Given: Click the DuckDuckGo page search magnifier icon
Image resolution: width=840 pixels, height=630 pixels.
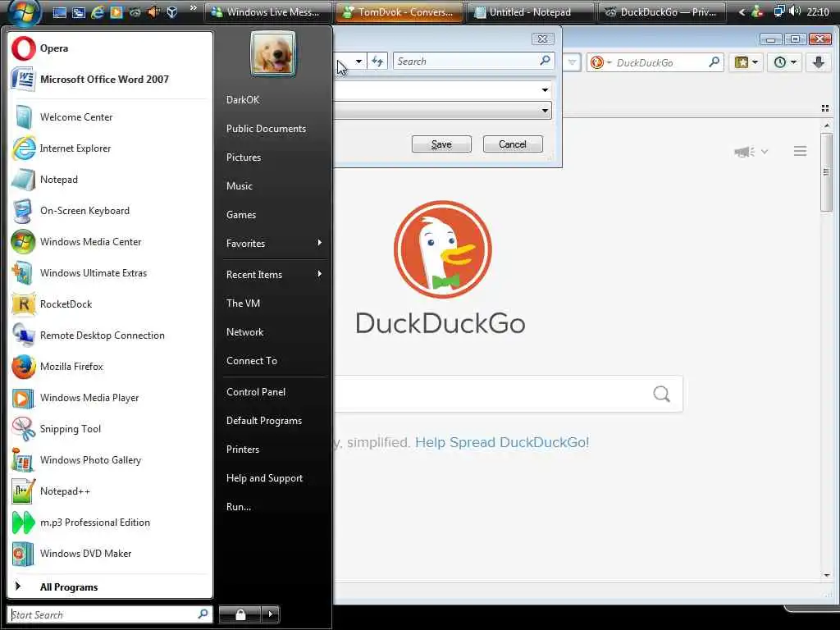Looking at the screenshot, I should (662, 395).
